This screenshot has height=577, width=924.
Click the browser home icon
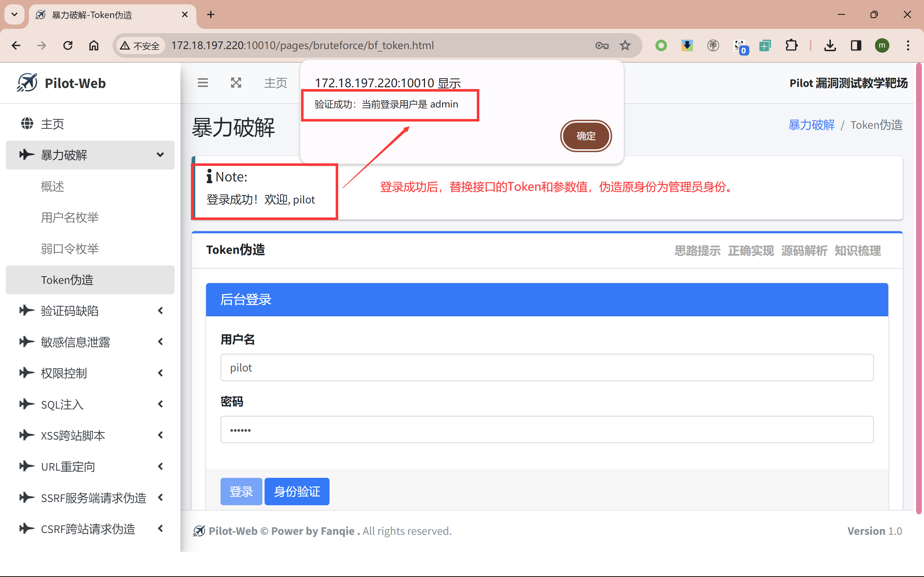pos(93,45)
